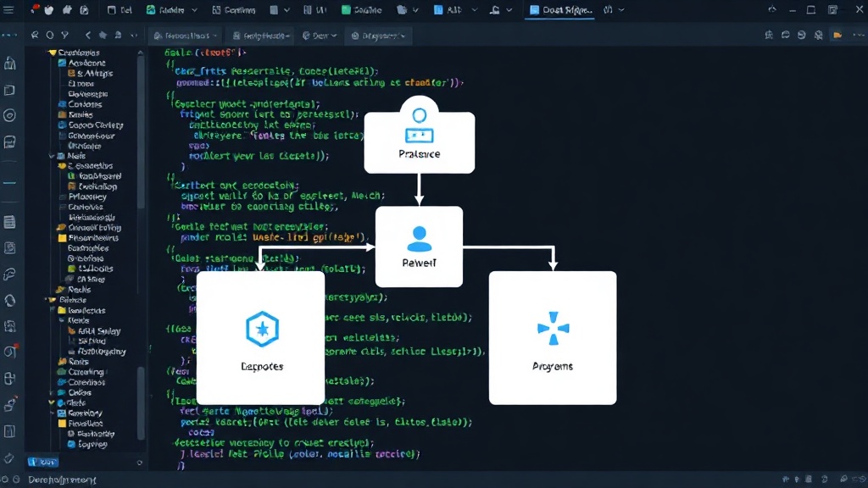Click the blue four-arrow icon on Proyrems

click(553, 328)
